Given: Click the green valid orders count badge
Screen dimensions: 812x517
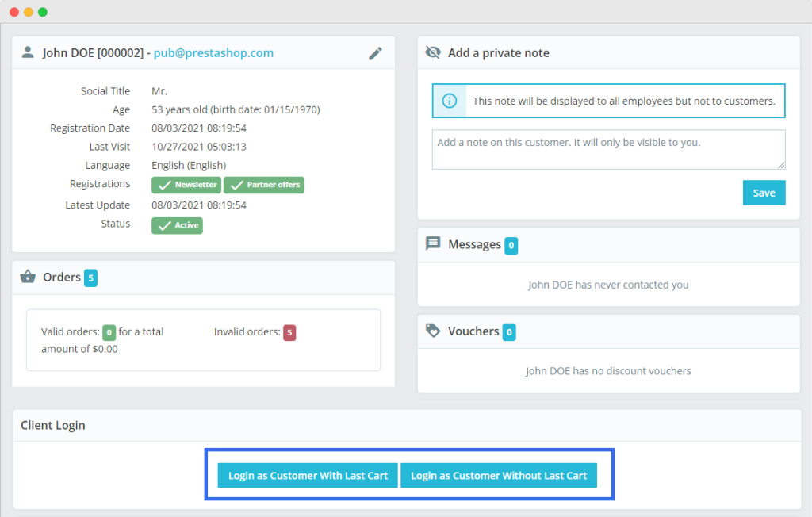Looking at the screenshot, I should tap(109, 332).
